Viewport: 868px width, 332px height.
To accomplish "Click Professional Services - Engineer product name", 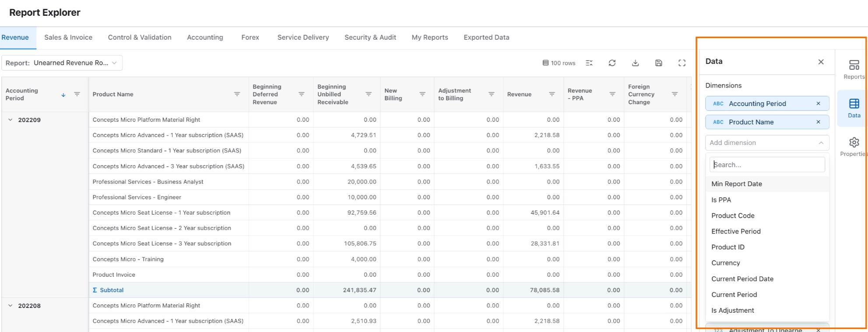I will (x=137, y=197).
